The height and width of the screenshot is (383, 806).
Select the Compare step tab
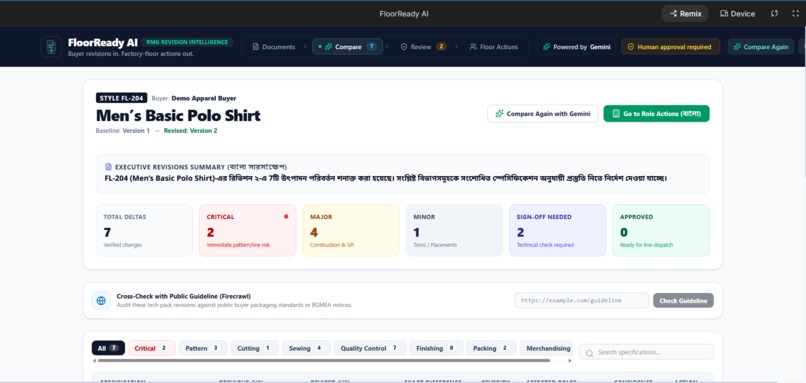pos(347,47)
